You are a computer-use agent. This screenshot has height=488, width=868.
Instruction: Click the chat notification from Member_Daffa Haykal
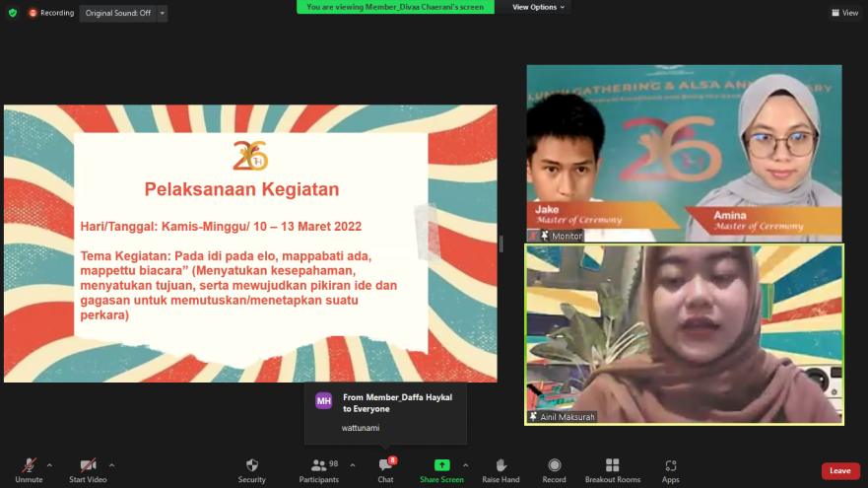(386, 413)
